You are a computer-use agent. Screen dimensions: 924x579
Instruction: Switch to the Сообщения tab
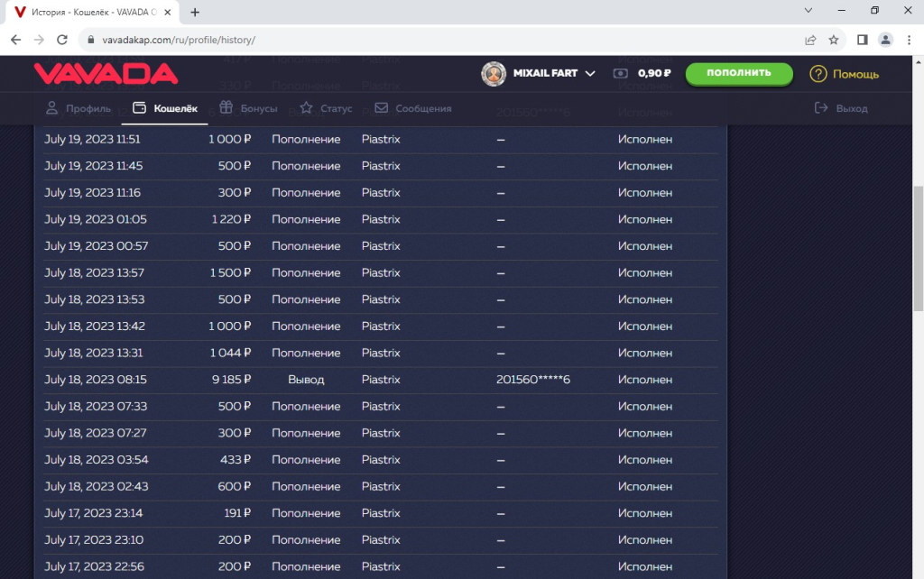[413, 108]
